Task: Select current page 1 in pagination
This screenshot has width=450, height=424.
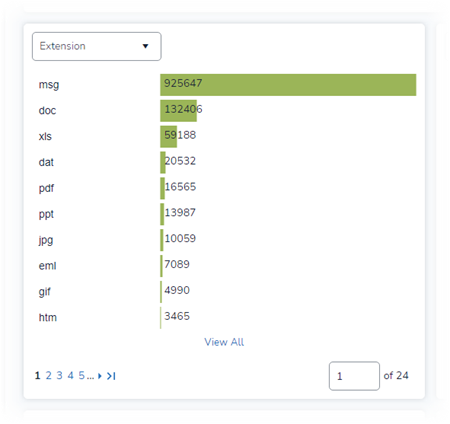Action: tap(38, 376)
